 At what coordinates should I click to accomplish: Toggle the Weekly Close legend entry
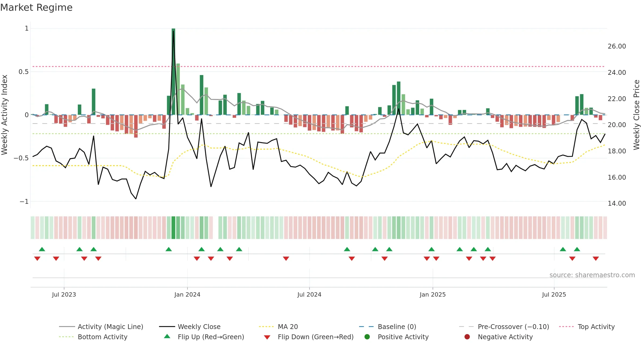click(x=190, y=327)
